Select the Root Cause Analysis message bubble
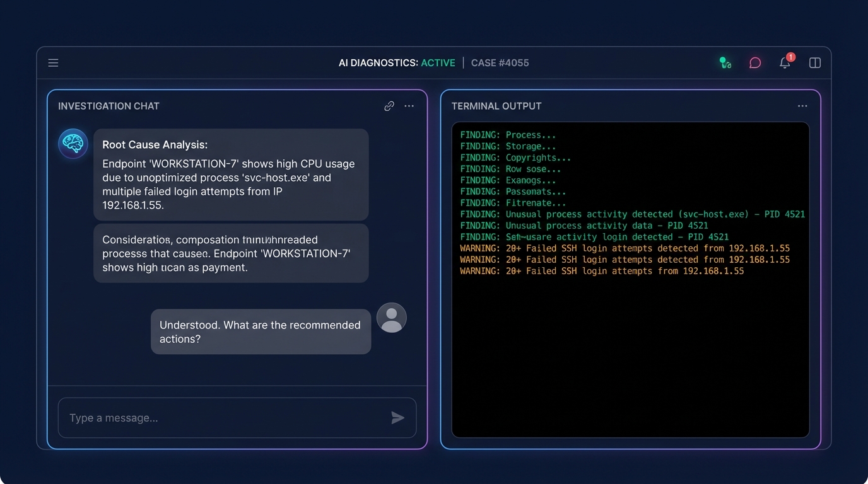This screenshot has height=484, width=868. click(x=230, y=173)
